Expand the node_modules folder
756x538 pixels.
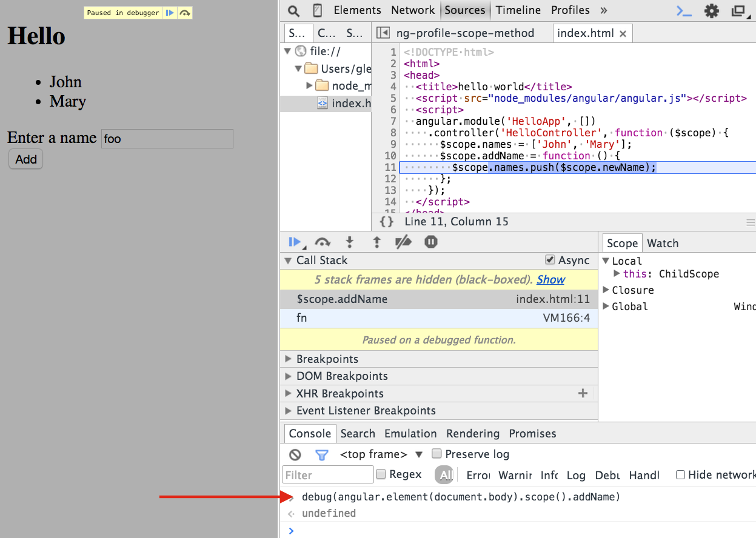[309, 86]
